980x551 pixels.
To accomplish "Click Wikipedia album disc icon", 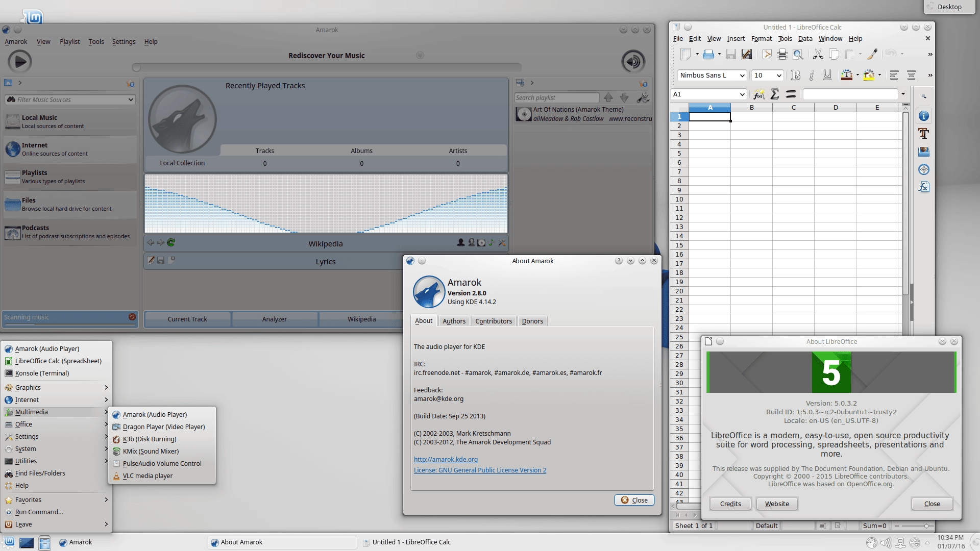I will [481, 243].
